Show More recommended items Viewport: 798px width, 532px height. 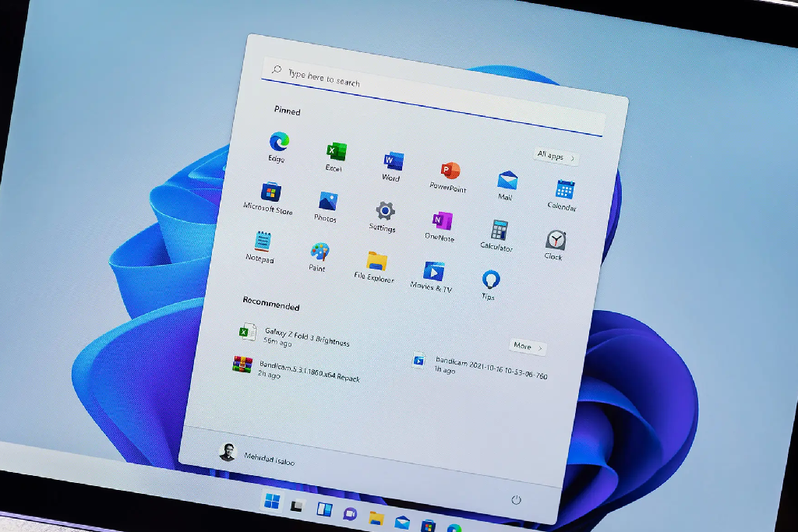[528, 347]
